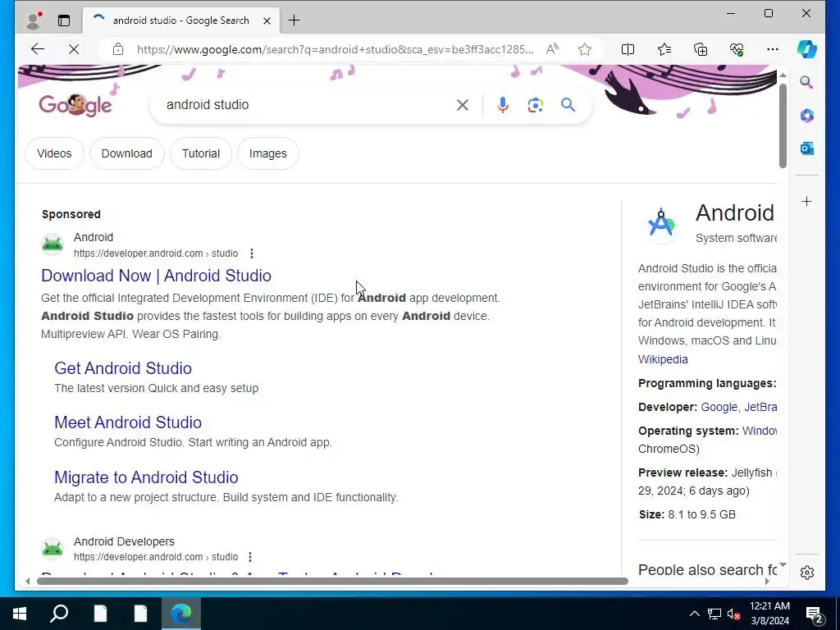The width and height of the screenshot is (840, 630).
Task: Open Microsoft 365 in sidebar
Action: pos(807,115)
